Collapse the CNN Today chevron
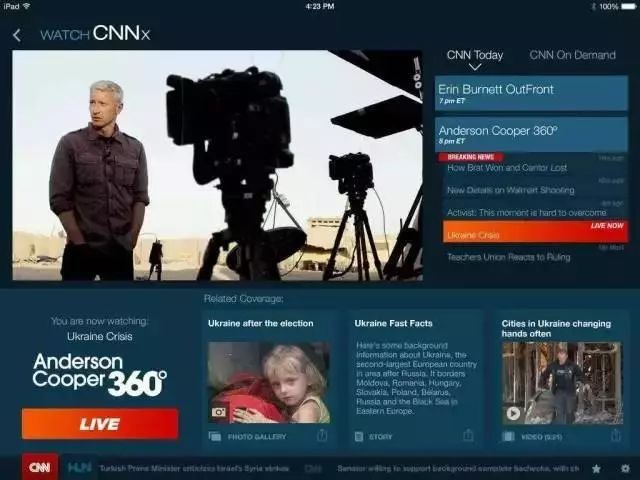This screenshot has height=480, width=640. click(x=475, y=67)
